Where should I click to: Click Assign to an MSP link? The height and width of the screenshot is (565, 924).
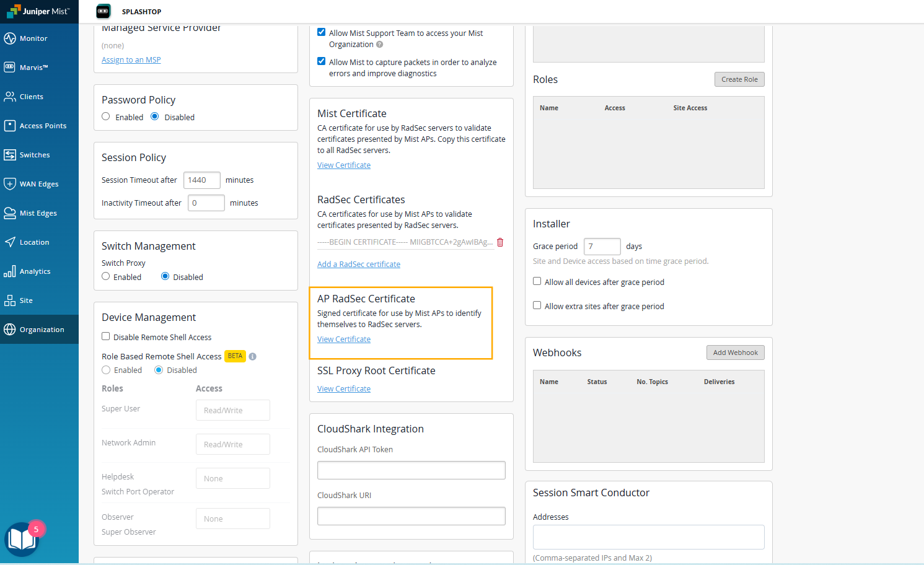click(131, 60)
